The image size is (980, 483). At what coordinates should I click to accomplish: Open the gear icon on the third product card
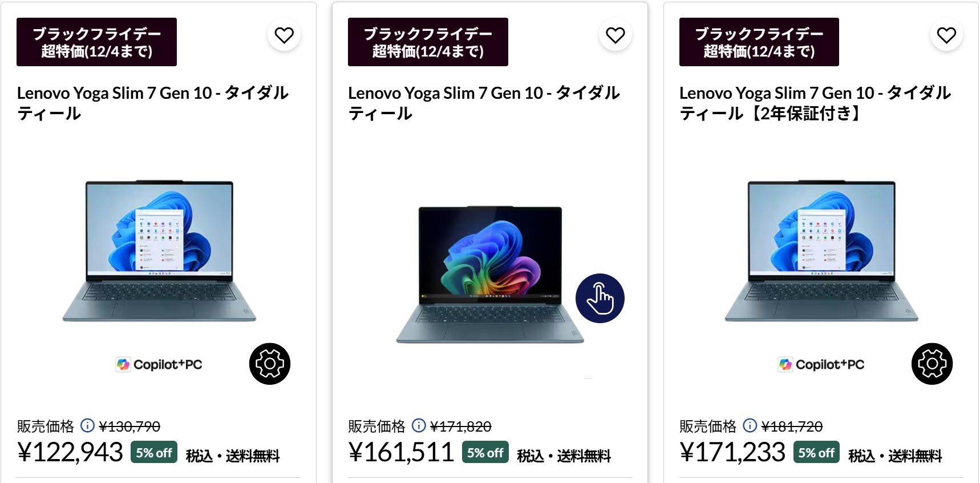coord(933,364)
